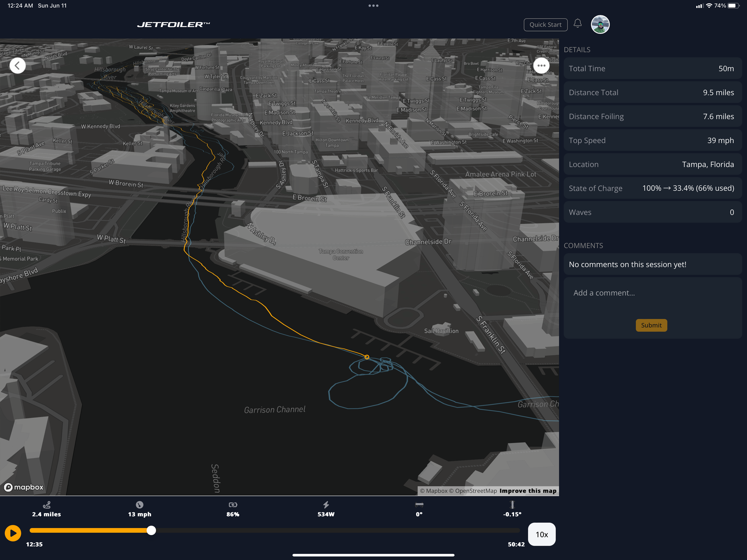Click the Mapbox logo
747x560 pixels.
coord(24,487)
